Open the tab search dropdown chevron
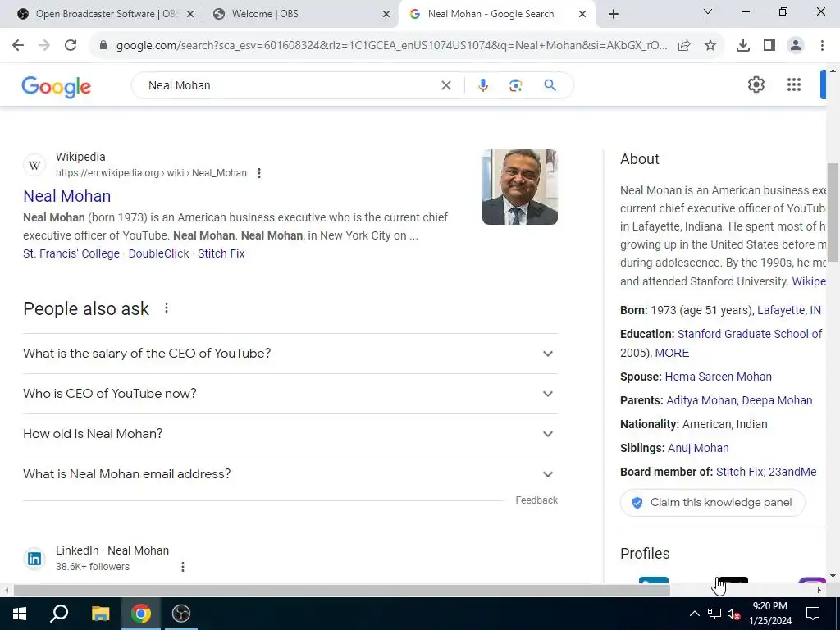The height and width of the screenshot is (630, 840). [x=708, y=11]
